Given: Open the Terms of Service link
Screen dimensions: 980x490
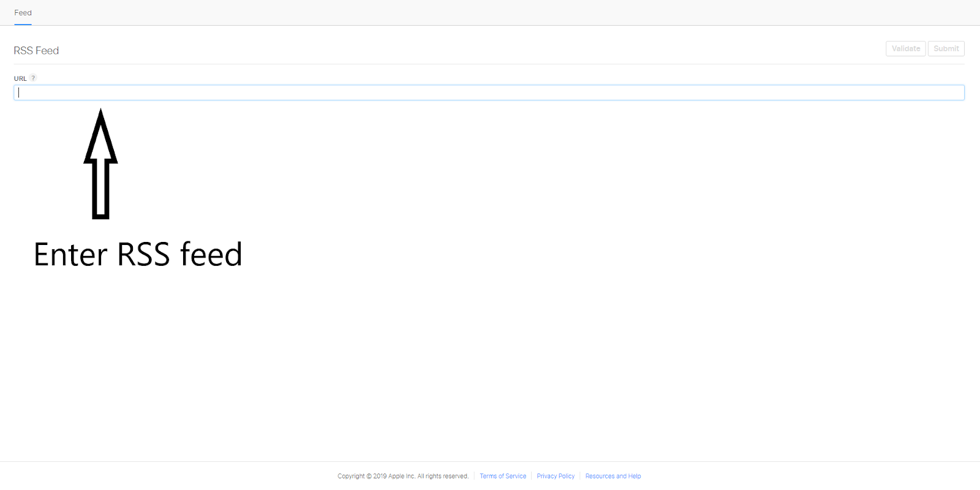Looking at the screenshot, I should point(502,476).
